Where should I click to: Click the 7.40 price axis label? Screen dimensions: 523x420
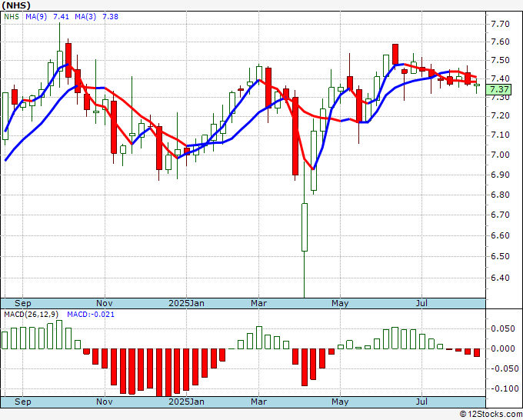coord(500,78)
